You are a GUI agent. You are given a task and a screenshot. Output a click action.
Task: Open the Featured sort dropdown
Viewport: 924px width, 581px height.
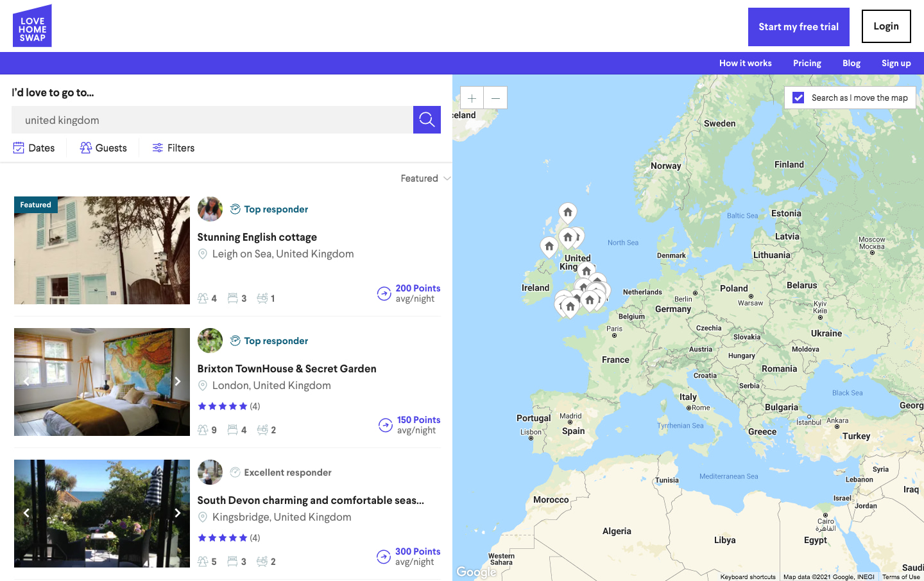pyautogui.click(x=425, y=178)
